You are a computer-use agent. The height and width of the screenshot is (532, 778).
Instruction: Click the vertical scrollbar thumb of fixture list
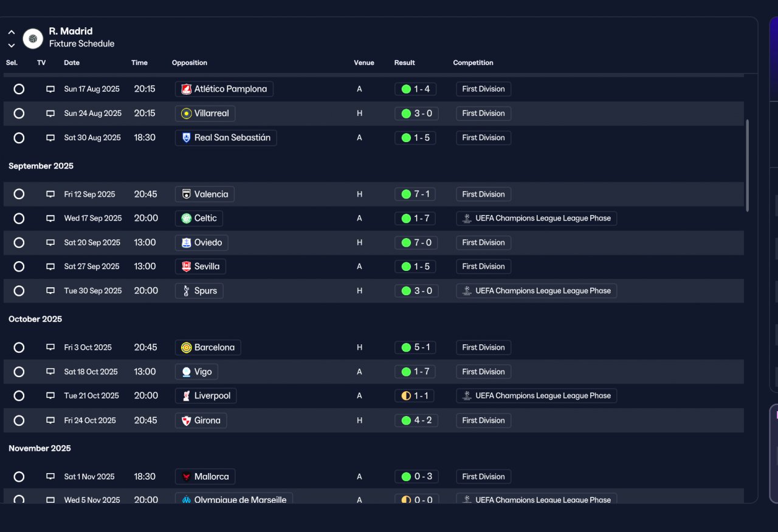click(747, 165)
